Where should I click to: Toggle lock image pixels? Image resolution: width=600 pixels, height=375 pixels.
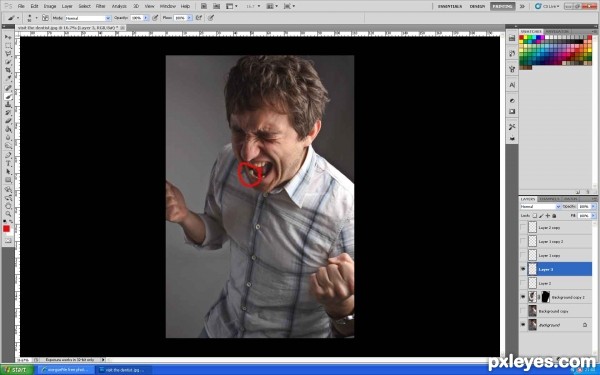tap(541, 216)
